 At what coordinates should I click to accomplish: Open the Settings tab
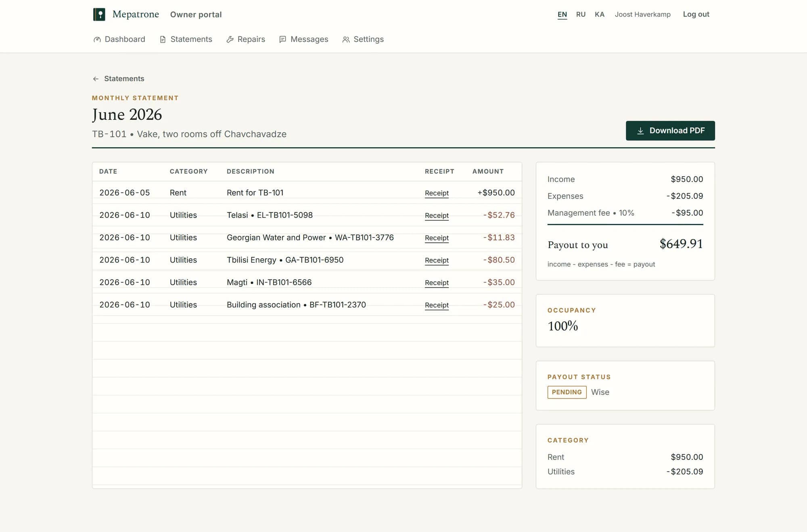pyautogui.click(x=363, y=39)
